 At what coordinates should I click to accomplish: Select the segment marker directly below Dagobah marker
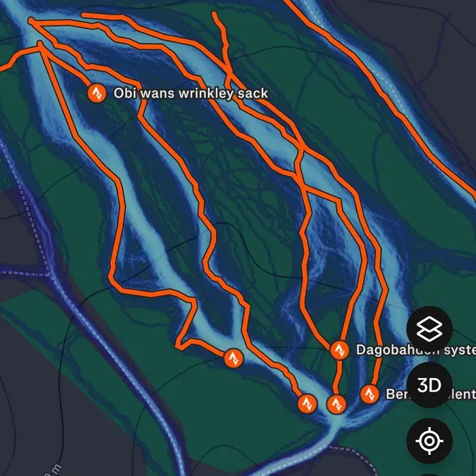pos(336,404)
